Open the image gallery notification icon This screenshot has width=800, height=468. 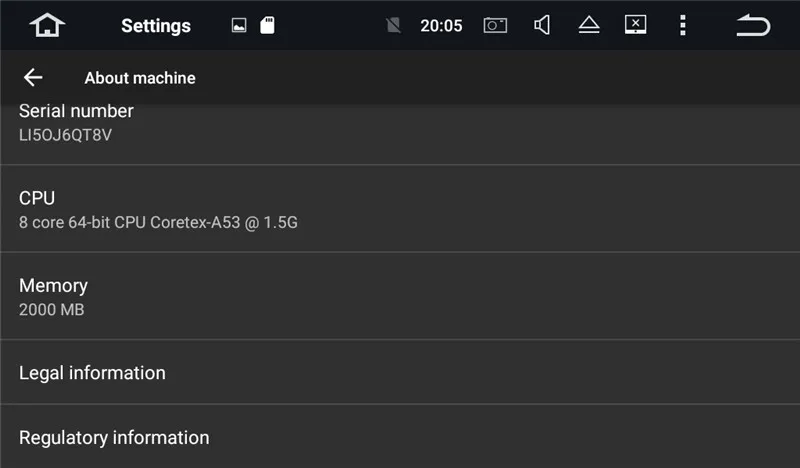pos(239,26)
